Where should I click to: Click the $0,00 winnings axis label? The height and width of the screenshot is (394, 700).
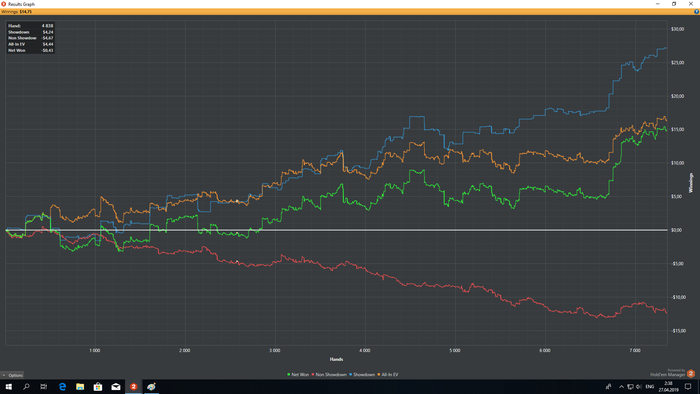(676, 230)
